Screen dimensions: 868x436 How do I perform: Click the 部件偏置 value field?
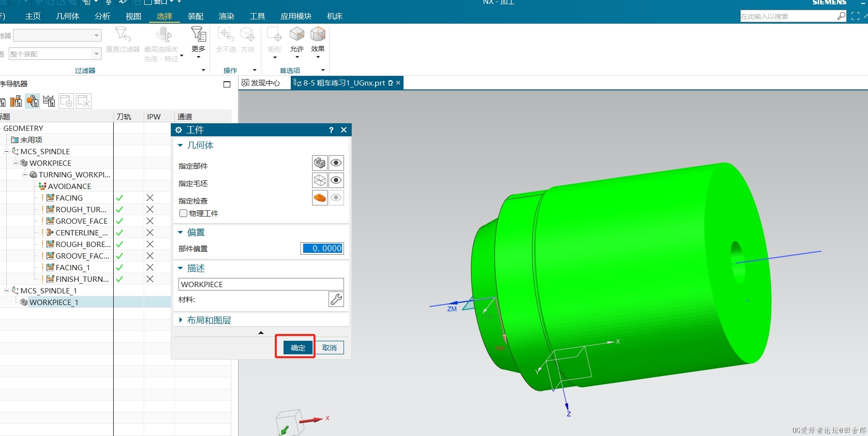point(323,248)
